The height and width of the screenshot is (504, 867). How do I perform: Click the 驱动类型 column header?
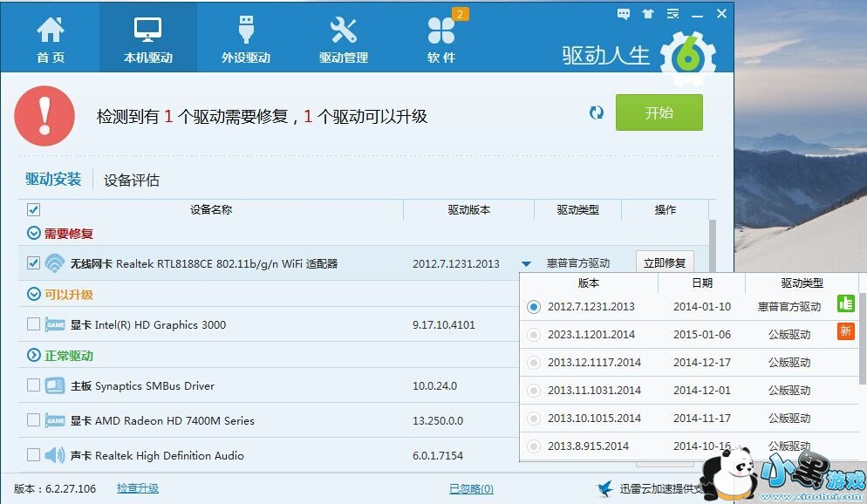(x=577, y=209)
